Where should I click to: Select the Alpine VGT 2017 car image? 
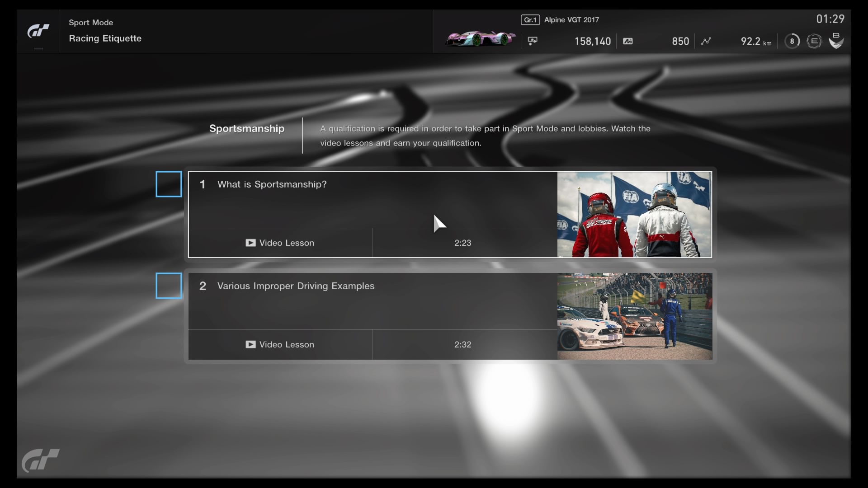480,39
